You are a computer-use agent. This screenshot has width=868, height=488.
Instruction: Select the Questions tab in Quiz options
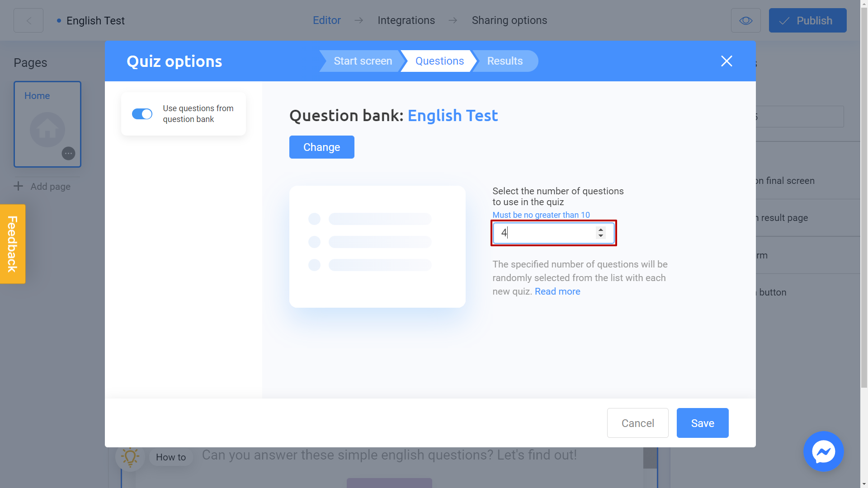[x=439, y=61]
